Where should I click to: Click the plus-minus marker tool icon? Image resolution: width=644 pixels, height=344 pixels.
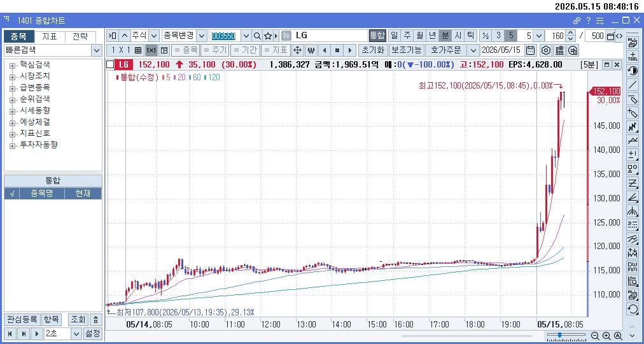(x=633, y=155)
